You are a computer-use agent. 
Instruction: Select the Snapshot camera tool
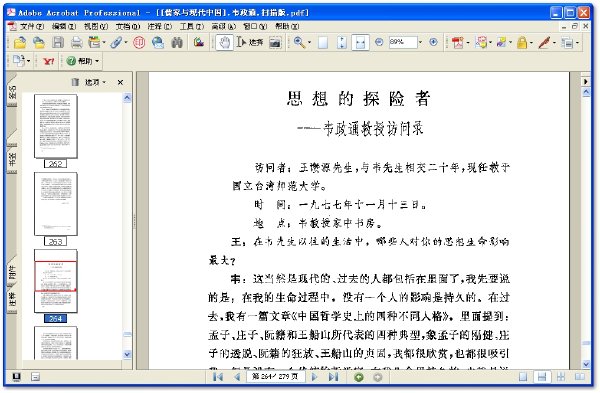tap(275, 42)
